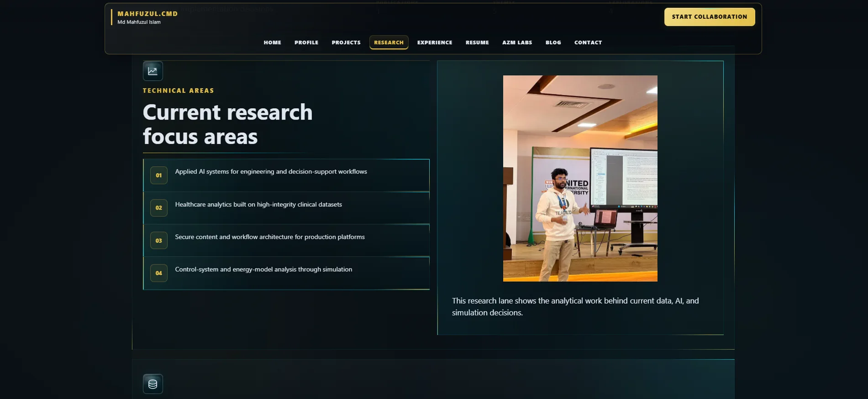Click the database stack icon
This screenshot has width=868, height=399.
click(x=153, y=384)
